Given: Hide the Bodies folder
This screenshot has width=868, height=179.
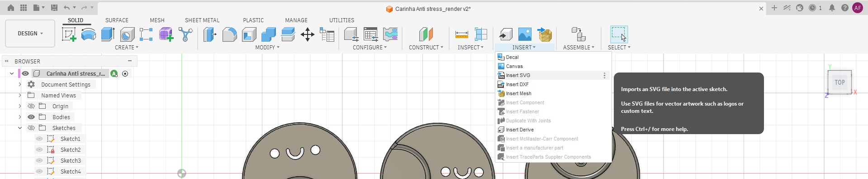Looking at the screenshot, I should [31, 117].
